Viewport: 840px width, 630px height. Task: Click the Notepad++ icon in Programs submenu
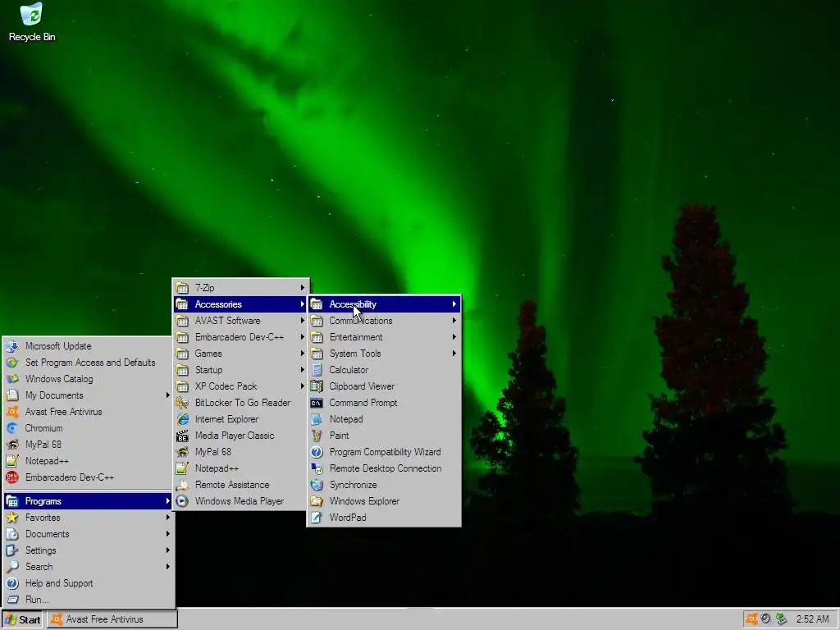tap(182, 468)
